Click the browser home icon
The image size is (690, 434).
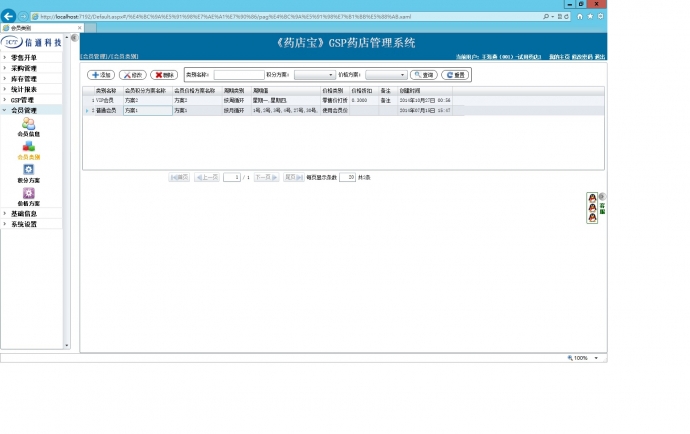tap(580, 16)
